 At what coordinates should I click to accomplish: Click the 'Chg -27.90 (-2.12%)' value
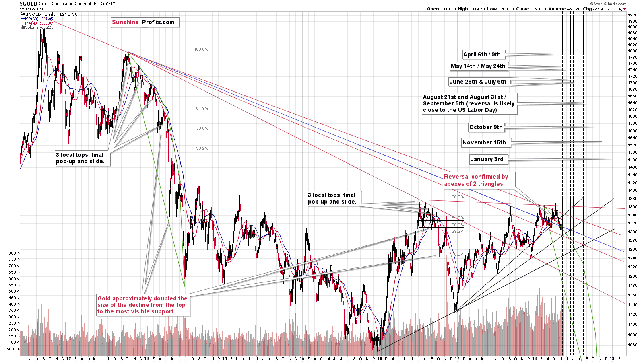click(x=602, y=9)
